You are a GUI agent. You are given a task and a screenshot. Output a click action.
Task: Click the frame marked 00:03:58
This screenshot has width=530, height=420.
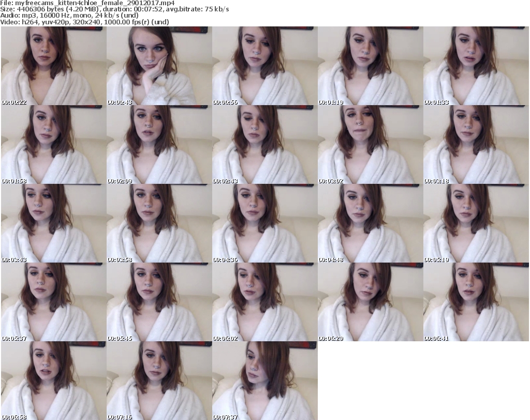coord(159,223)
